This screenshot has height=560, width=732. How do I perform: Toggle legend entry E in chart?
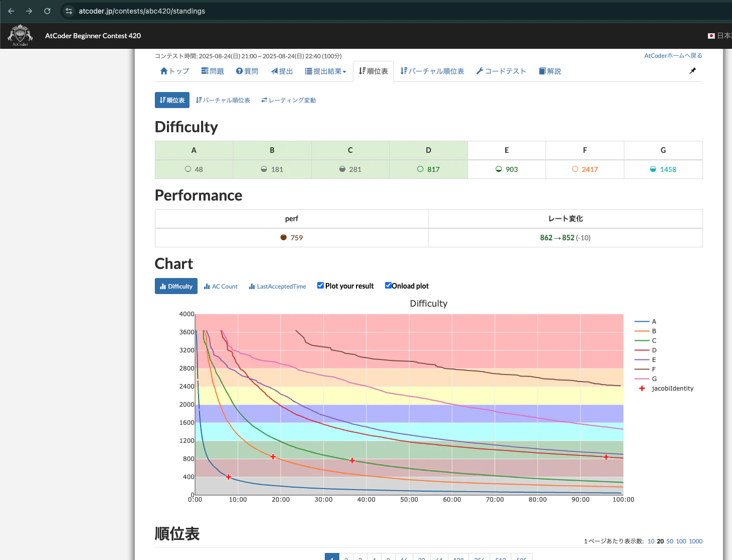tap(646, 359)
